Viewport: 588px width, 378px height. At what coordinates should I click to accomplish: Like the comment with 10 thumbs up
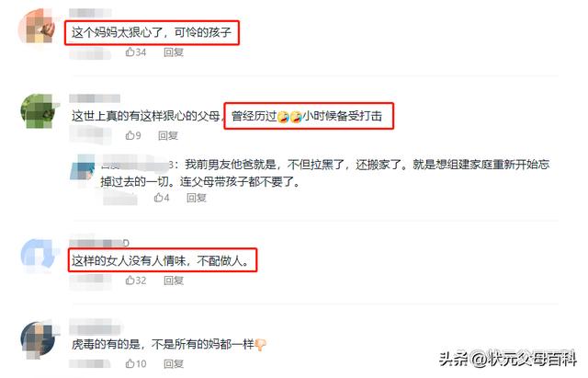[x=135, y=363]
